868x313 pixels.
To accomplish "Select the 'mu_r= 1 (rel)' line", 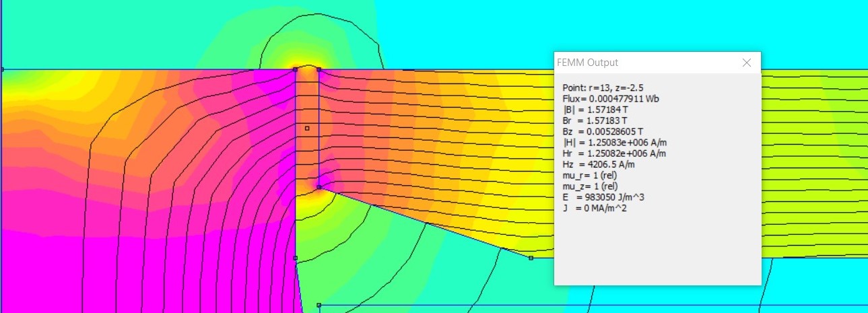I will click(x=591, y=174).
